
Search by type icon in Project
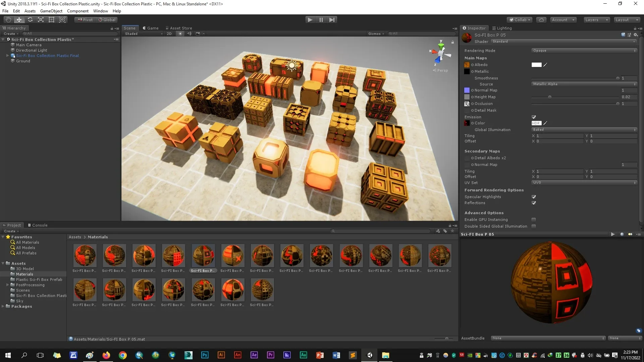[x=438, y=231]
